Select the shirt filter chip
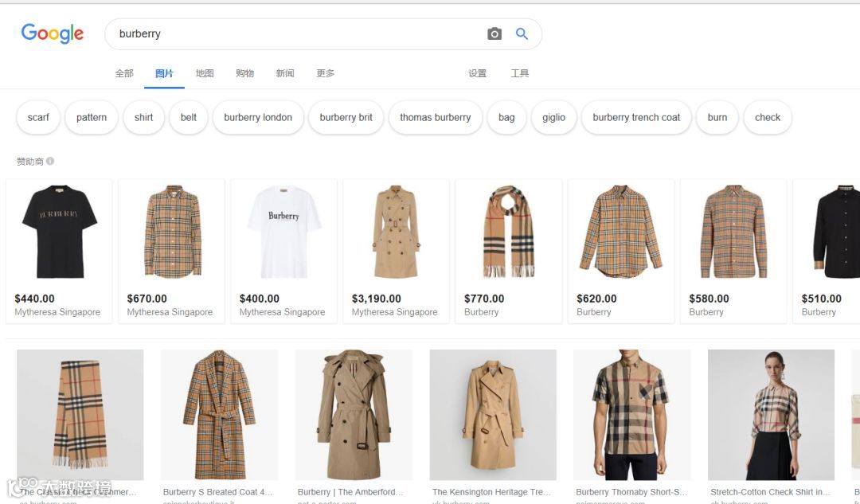This screenshot has width=860, height=504. coord(143,117)
